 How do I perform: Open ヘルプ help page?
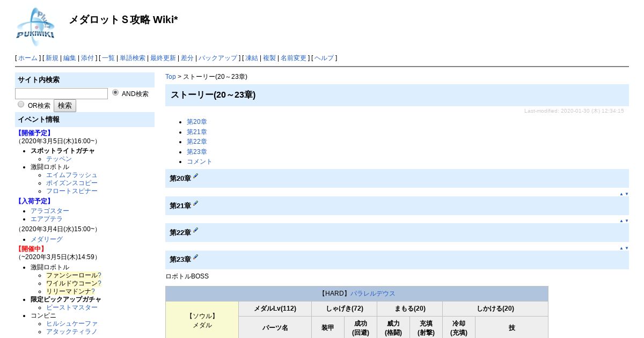click(x=324, y=58)
